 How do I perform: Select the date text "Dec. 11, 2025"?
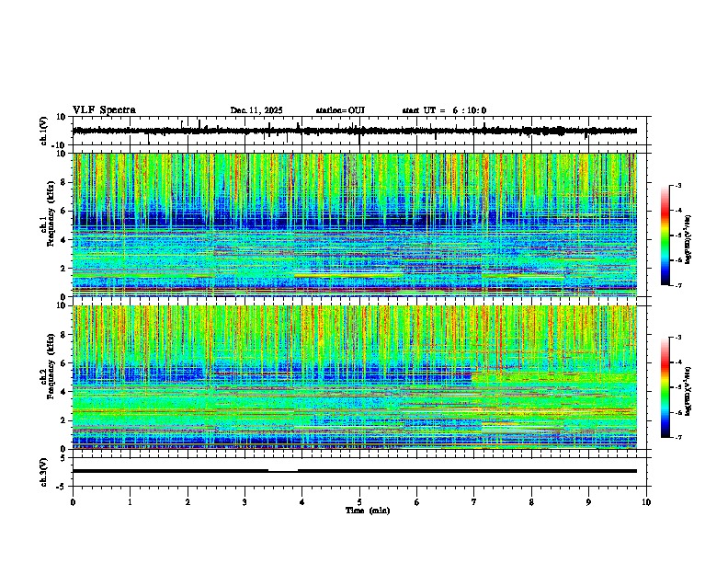[x=256, y=110]
